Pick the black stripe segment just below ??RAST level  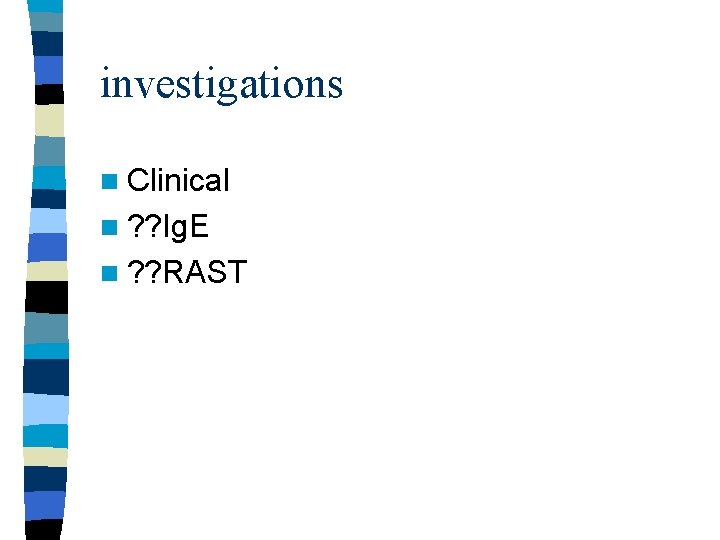[x=46, y=297]
